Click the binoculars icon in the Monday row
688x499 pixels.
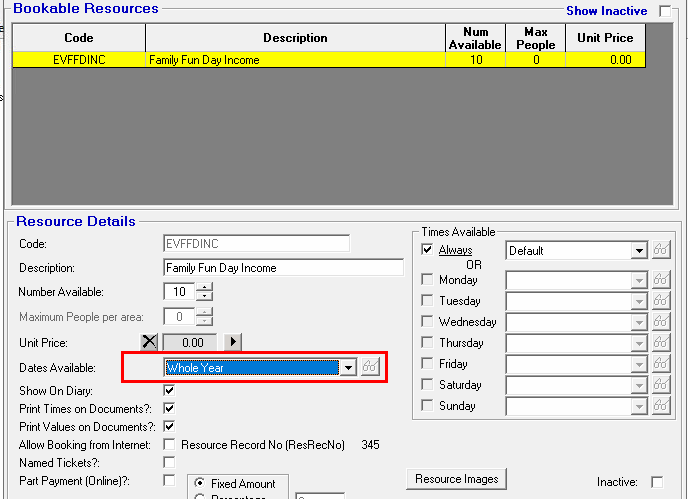(661, 280)
